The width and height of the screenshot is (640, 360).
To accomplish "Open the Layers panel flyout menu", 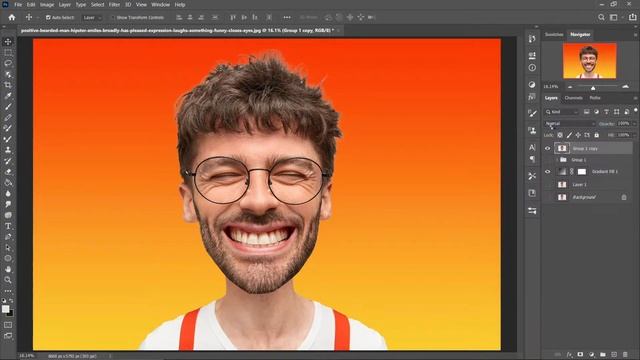I will point(635,98).
